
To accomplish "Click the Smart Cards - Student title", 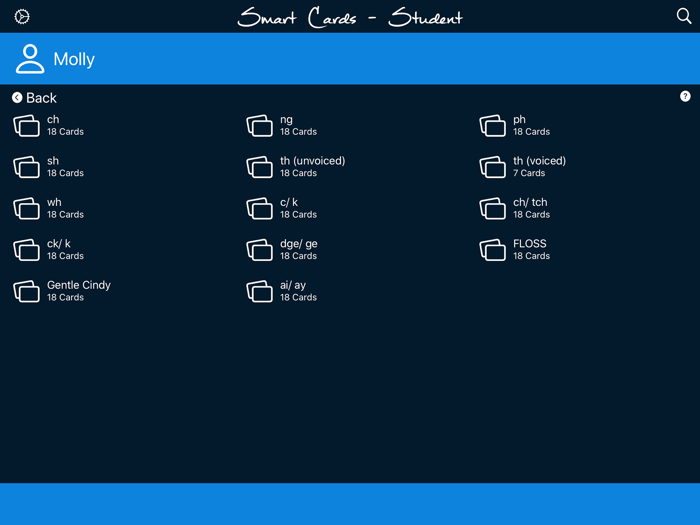I will pyautogui.click(x=350, y=17).
